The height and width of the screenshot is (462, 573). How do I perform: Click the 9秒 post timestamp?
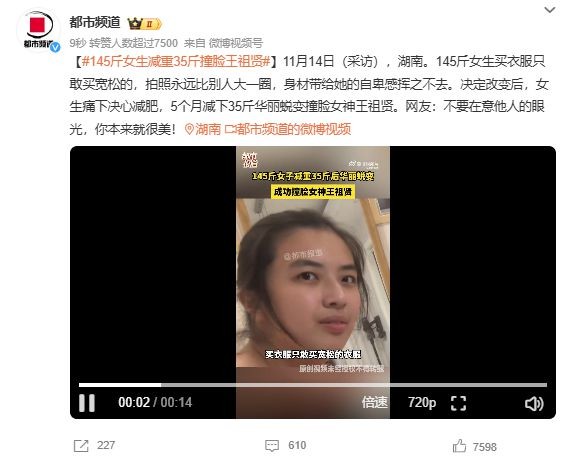[x=77, y=43]
